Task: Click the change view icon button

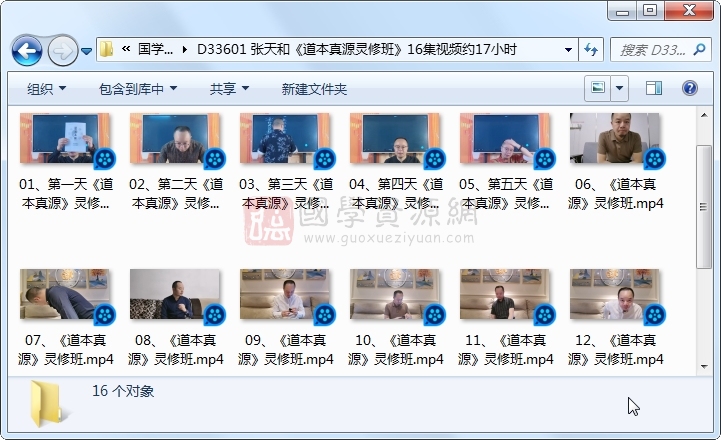Action: 598,88
